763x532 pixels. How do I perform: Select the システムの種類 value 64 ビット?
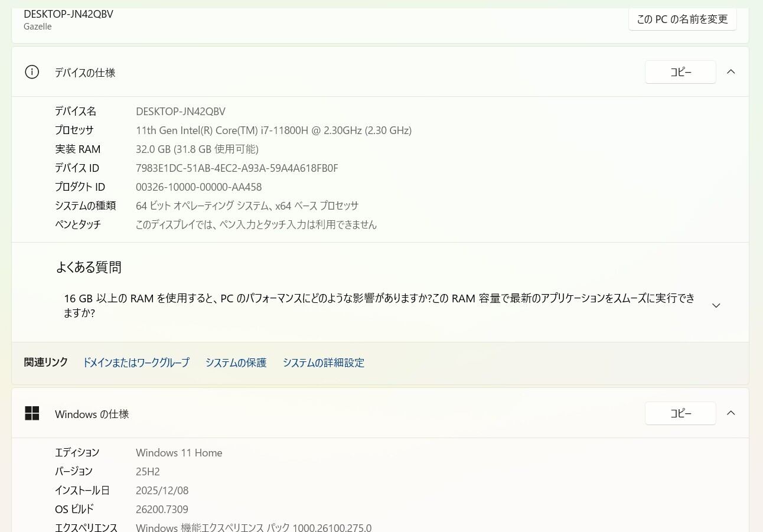pos(247,206)
